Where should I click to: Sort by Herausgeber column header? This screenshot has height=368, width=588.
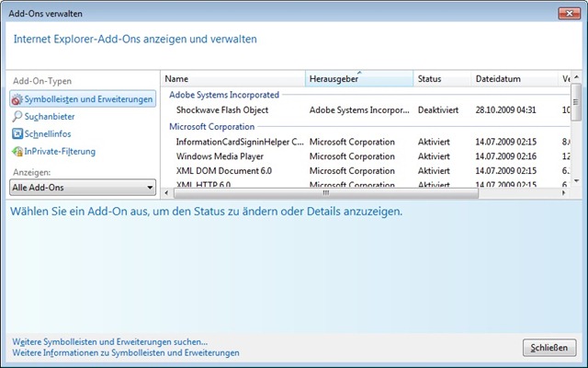(x=359, y=79)
